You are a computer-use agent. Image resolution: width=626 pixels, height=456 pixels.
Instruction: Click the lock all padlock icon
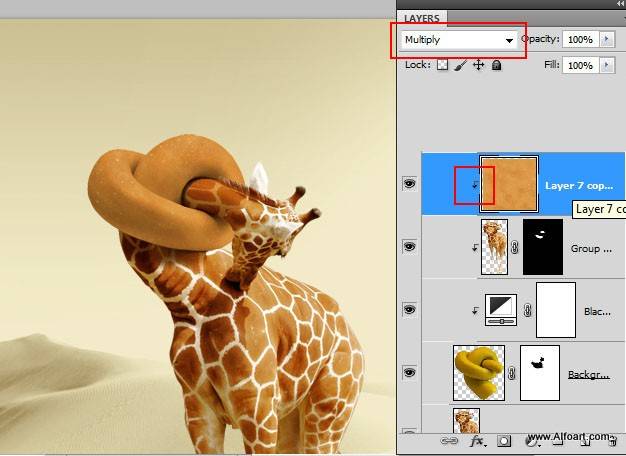point(496,65)
